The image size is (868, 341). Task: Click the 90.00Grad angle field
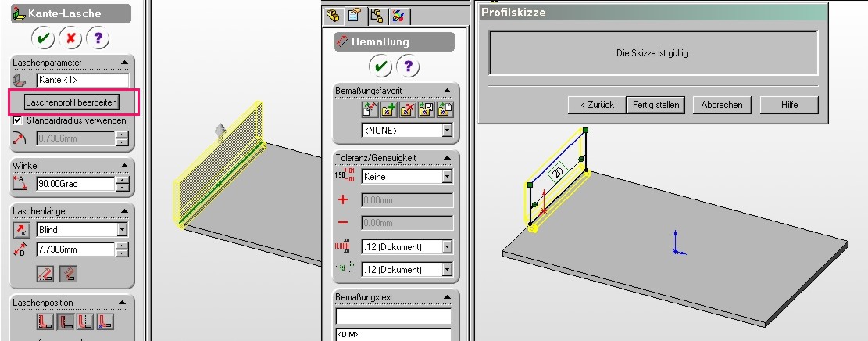pos(75,184)
